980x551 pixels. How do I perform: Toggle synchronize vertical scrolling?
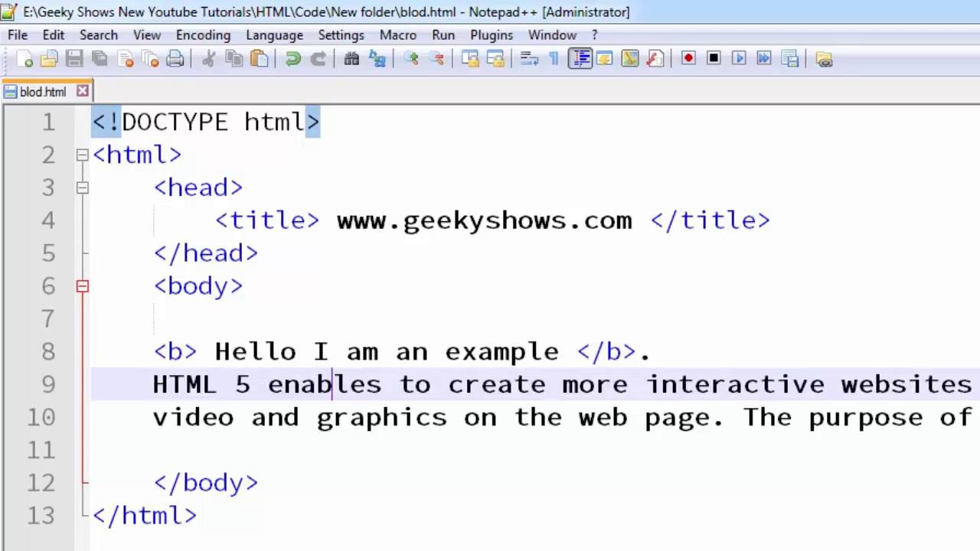pos(472,58)
